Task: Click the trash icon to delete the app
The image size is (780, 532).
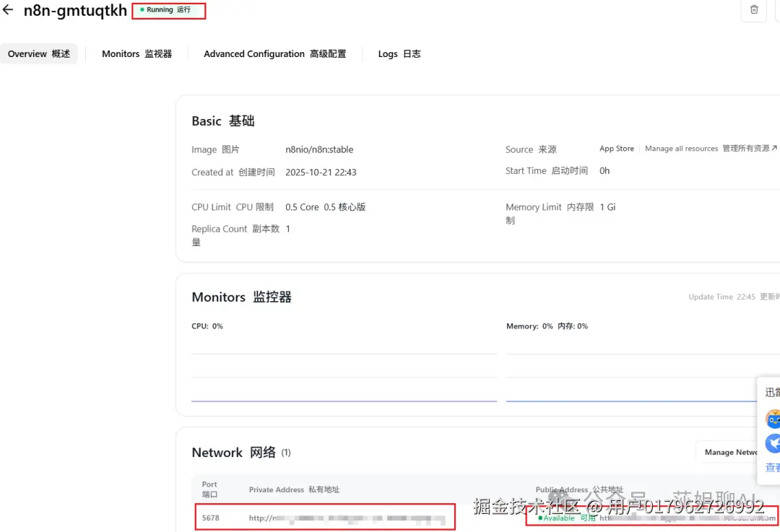Action: 753,10
